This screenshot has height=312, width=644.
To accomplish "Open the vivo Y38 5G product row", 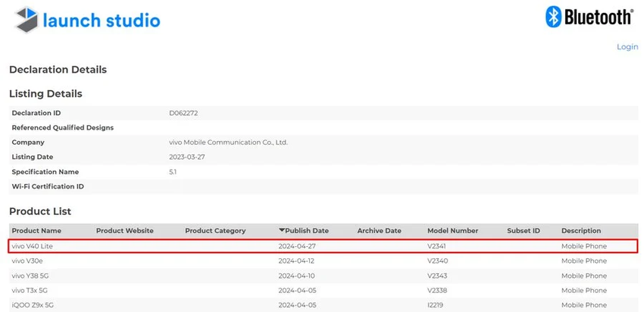I will point(31,276).
